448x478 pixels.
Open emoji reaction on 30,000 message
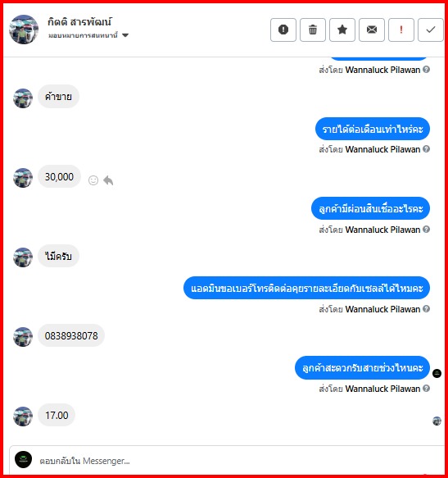93,180
